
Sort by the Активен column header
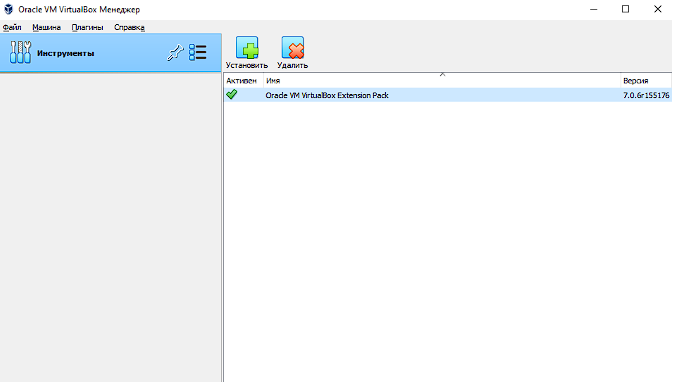click(243, 81)
